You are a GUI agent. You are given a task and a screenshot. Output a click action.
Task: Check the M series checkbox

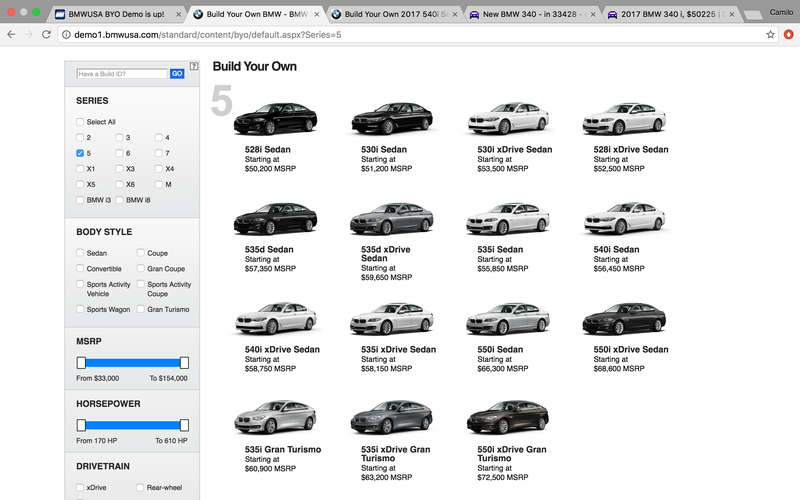(x=159, y=184)
